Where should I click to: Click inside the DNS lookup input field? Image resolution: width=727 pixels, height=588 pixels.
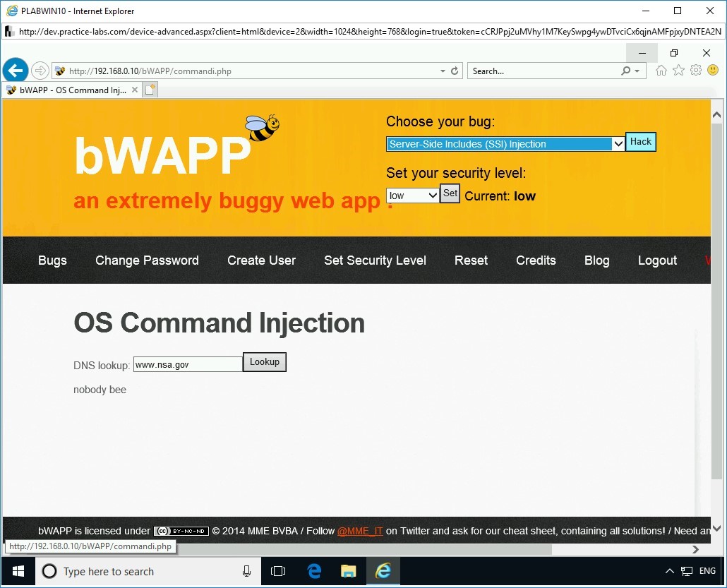[187, 363]
